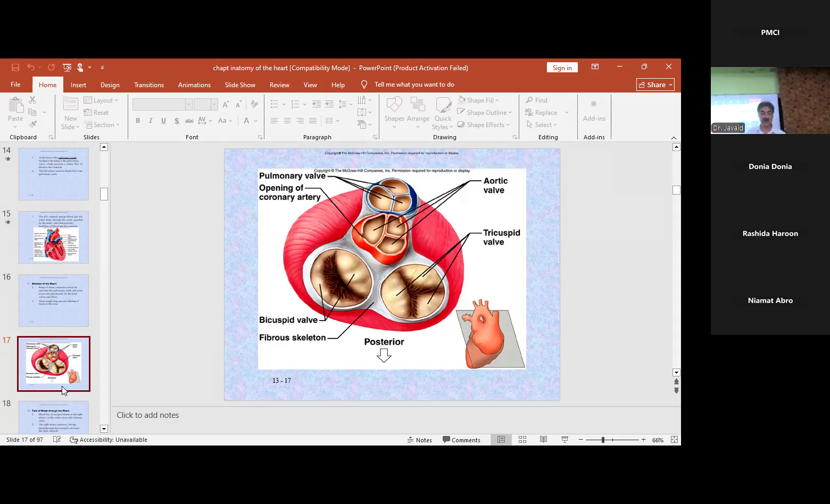Start presentation from beginning icon
Screen dimensions: 830x504
click(x=67, y=68)
